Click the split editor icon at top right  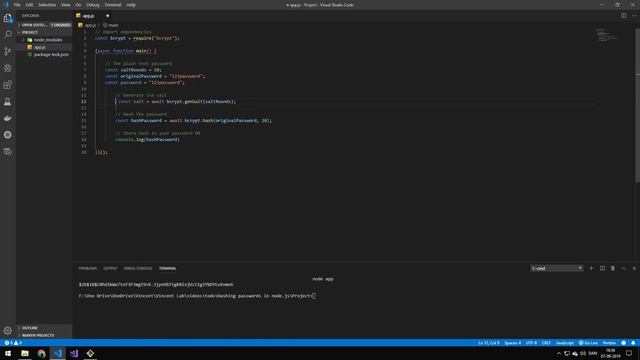point(624,16)
